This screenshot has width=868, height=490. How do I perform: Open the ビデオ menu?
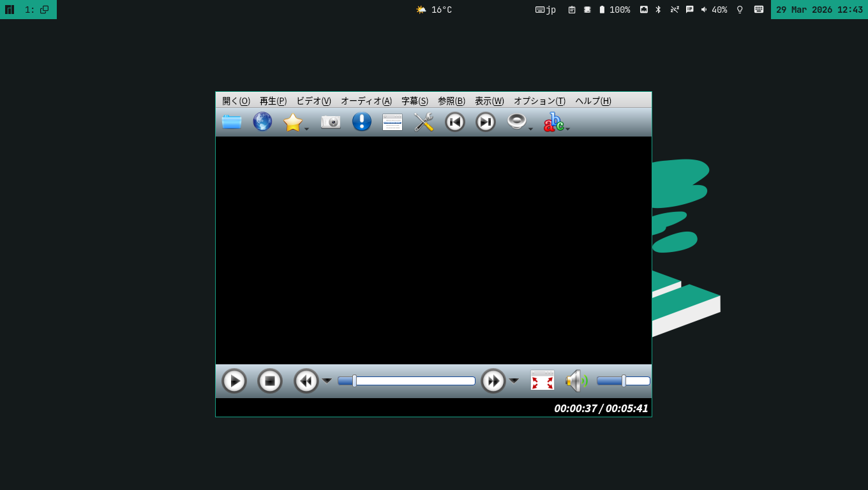click(x=313, y=101)
